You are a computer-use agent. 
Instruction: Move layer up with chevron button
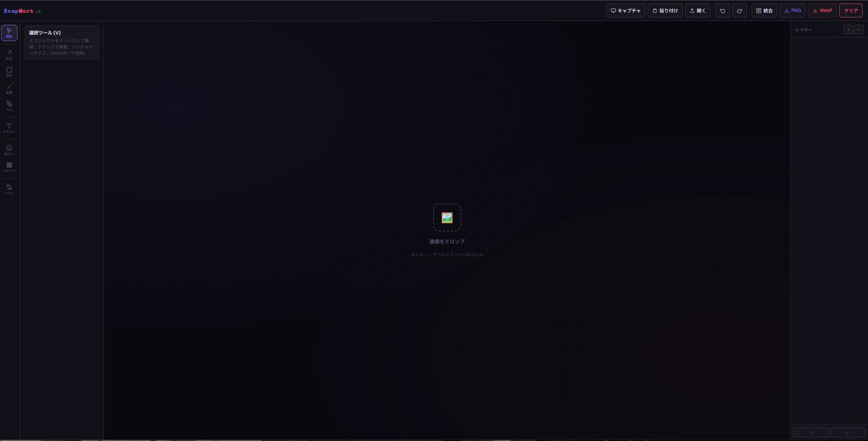811,432
